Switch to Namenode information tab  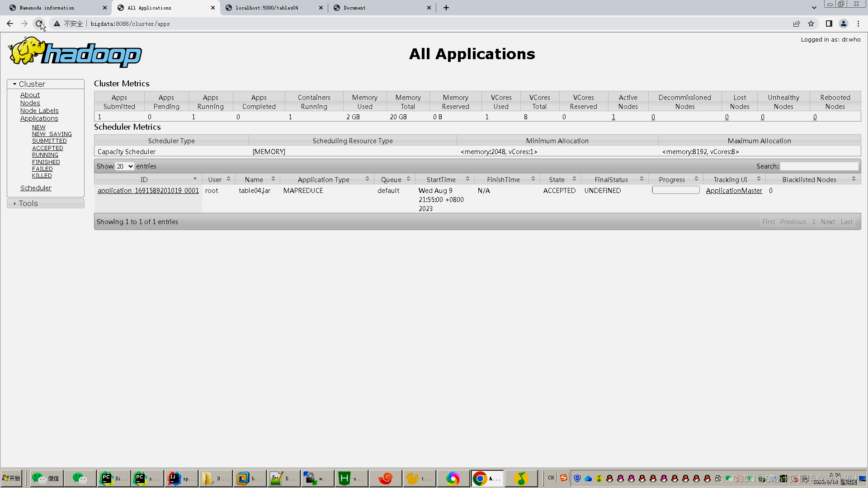47,8
